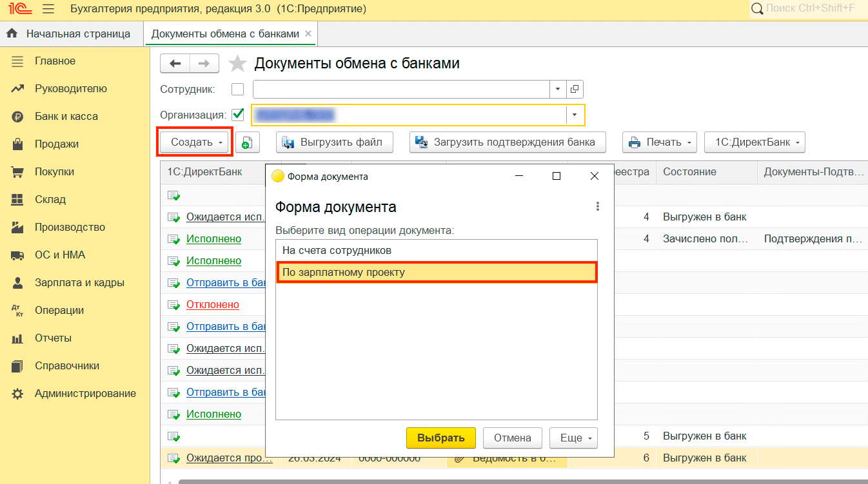Open the Администрирование gear section

[84, 393]
